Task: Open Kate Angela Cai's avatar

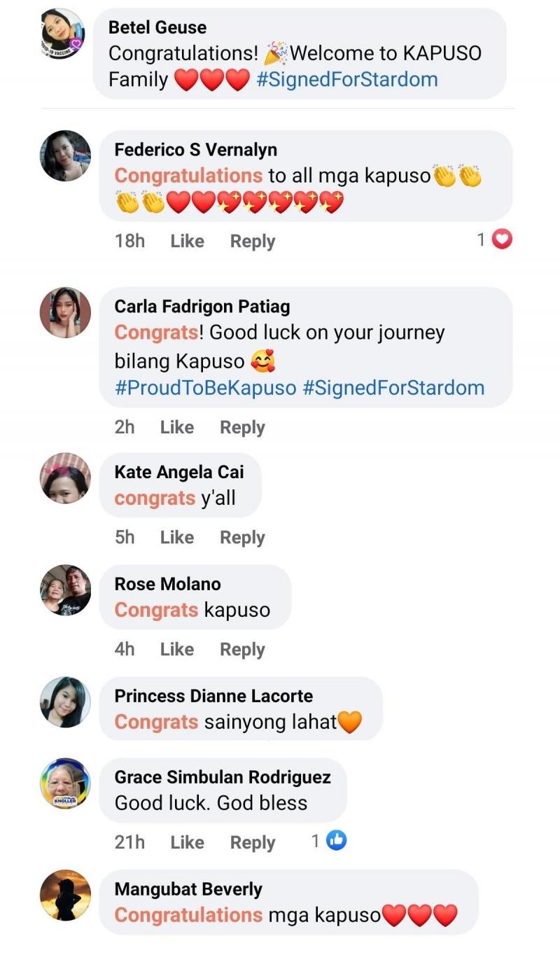Action: pyautogui.click(x=65, y=478)
